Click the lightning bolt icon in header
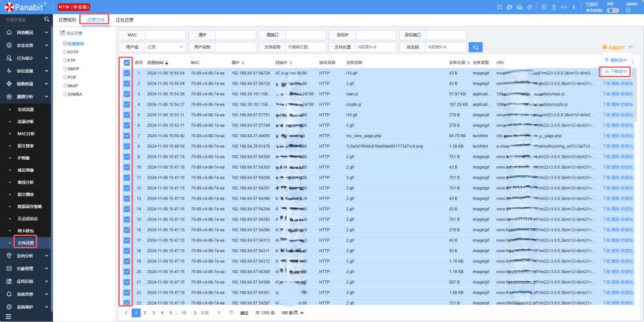Screen dimensions: 644x322 [574, 7]
